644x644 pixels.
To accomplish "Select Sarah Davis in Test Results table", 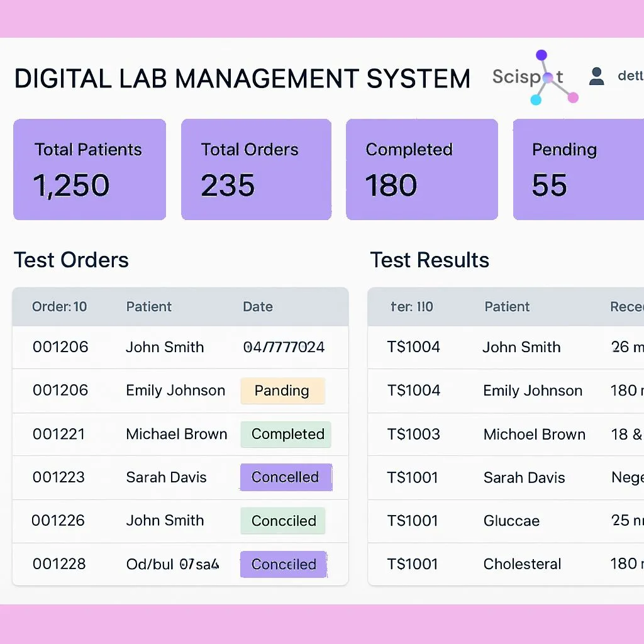I will [524, 477].
